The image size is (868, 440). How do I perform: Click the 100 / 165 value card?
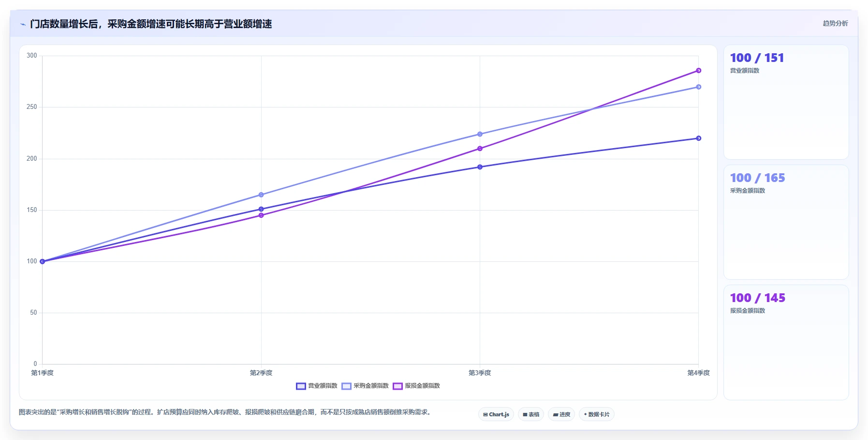[786, 222]
